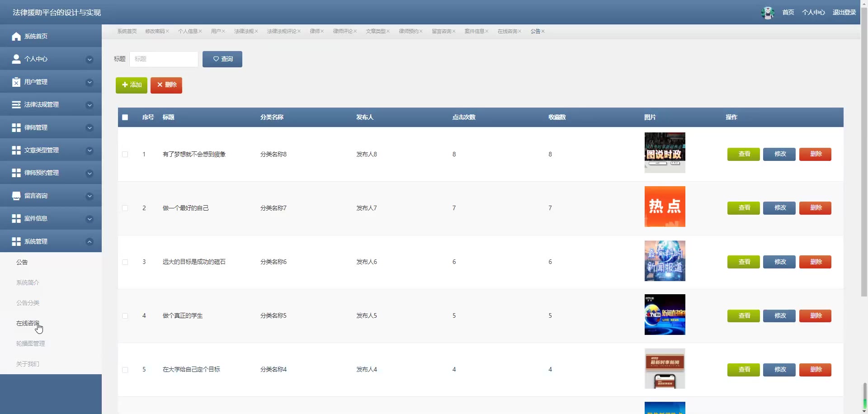The image size is (868, 414).
Task: Close the 在线咨询 tab with its x
Action: [x=520, y=31]
